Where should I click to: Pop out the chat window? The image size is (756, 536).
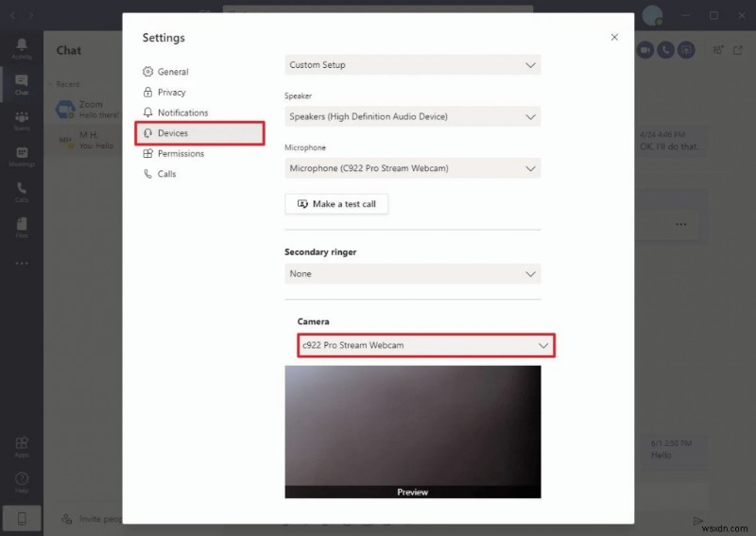pos(738,50)
